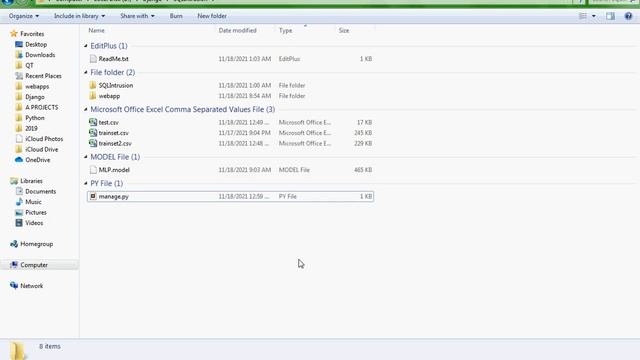
Task: Select the trainset.csv file icon
Action: coord(93,133)
